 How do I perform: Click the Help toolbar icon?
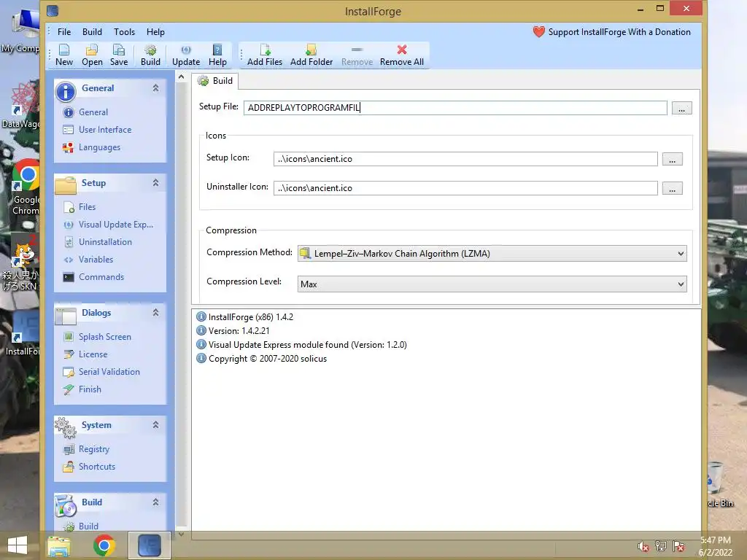point(217,55)
